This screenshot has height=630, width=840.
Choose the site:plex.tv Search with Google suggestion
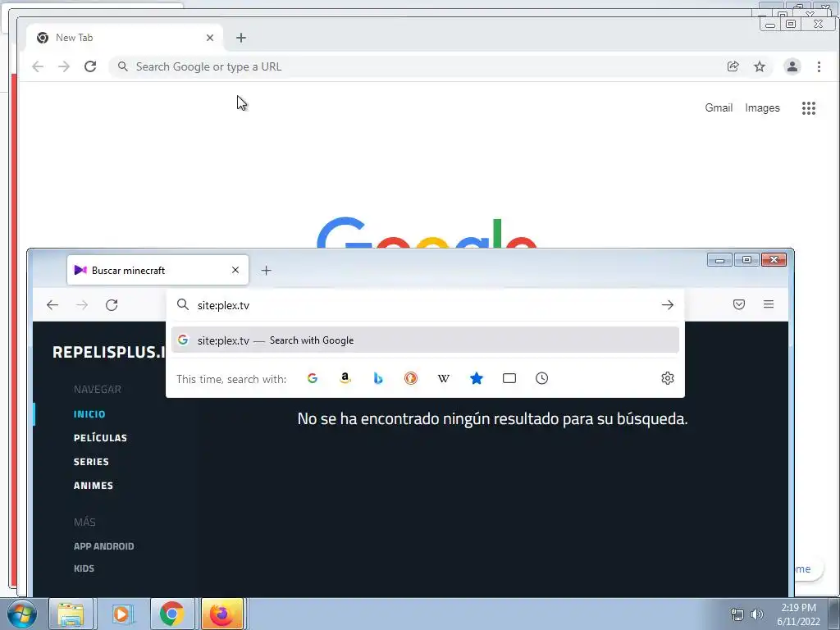pyautogui.click(x=426, y=340)
